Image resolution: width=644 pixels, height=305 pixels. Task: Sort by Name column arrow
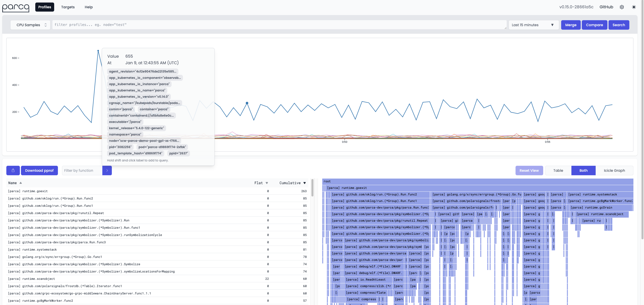(x=21, y=183)
